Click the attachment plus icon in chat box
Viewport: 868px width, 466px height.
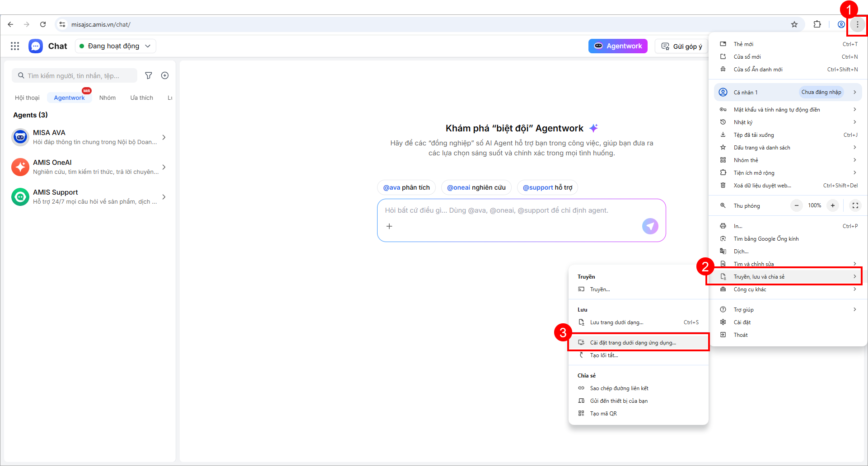coord(389,226)
